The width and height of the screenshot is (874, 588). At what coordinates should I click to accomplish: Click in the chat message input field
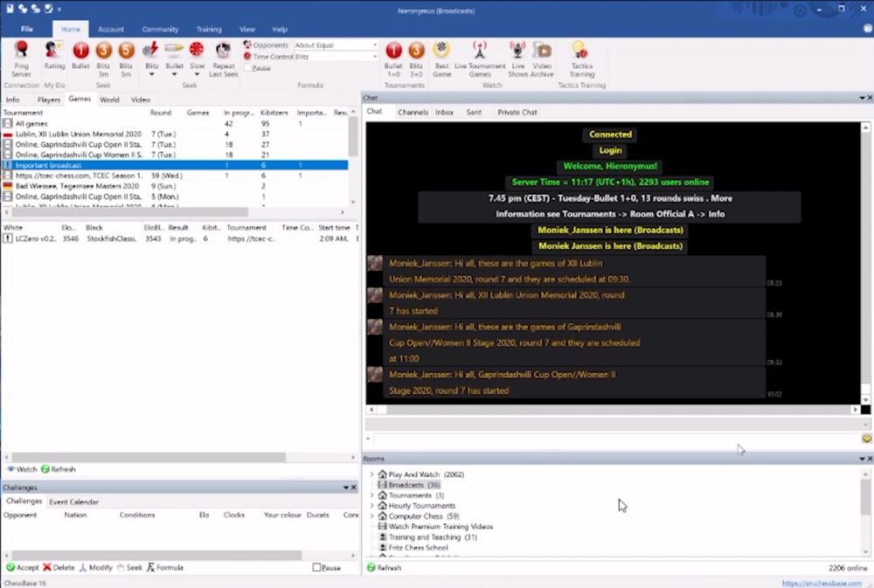612,439
